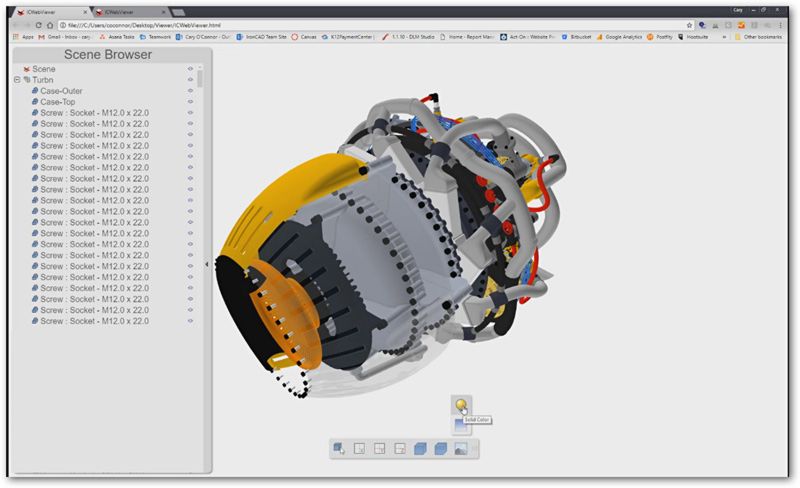Image resolution: width=800 pixels, height=488 pixels.
Task: Select the Case-Top part
Action: pyautogui.click(x=58, y=102)
